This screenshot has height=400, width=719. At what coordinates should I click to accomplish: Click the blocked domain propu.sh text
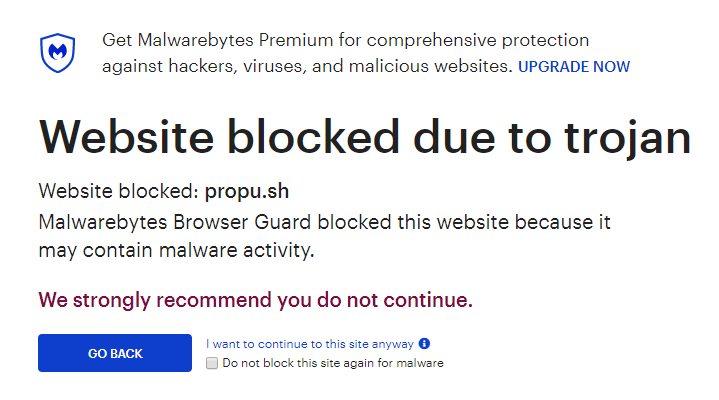[x=247, y=191]
